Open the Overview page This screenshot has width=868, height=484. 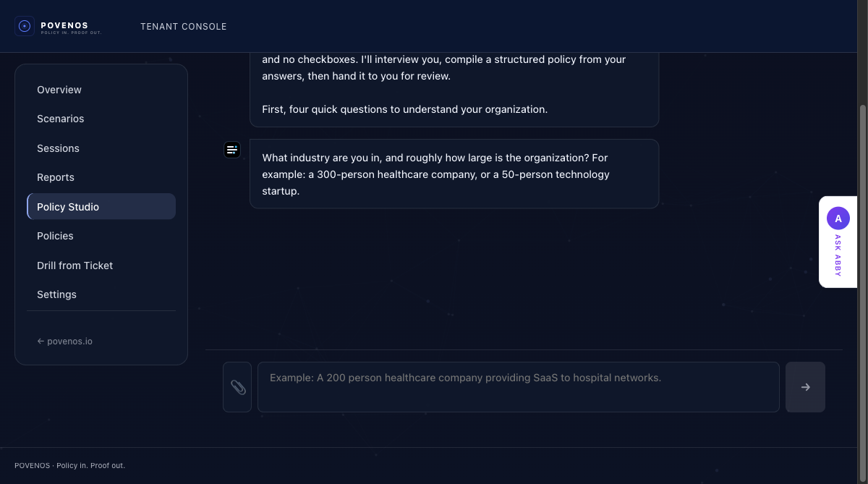59,90
